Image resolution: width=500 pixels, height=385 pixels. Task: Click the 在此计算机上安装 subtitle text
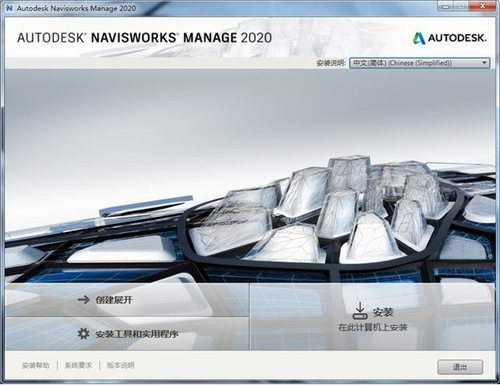[373, 327]
